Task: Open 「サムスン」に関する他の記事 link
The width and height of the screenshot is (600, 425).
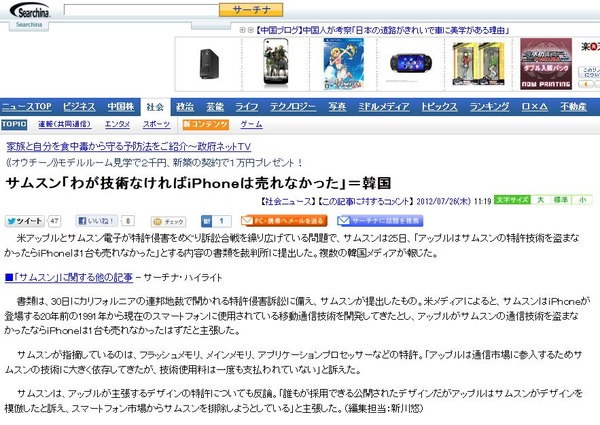Action: coord(69,277)
